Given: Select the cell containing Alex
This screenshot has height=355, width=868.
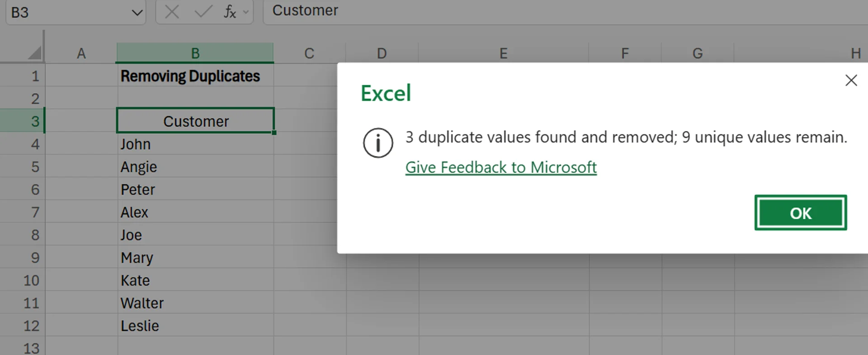Looking at the screenshot, I should pyautogui.click(x=195, y=212).
